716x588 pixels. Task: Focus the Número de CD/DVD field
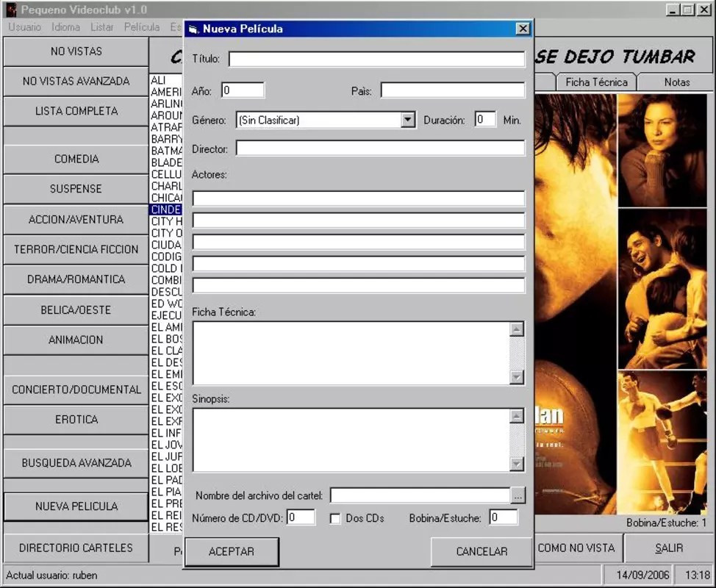click(301, 517)
